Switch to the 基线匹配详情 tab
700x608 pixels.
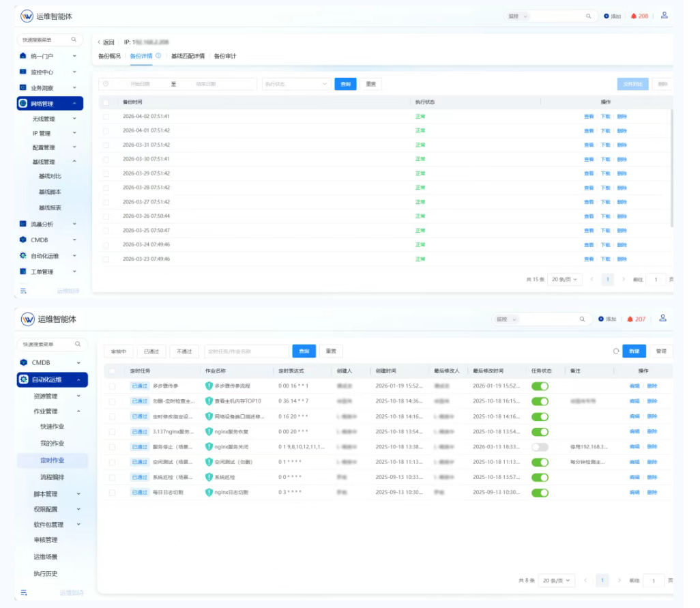point(188,56)
